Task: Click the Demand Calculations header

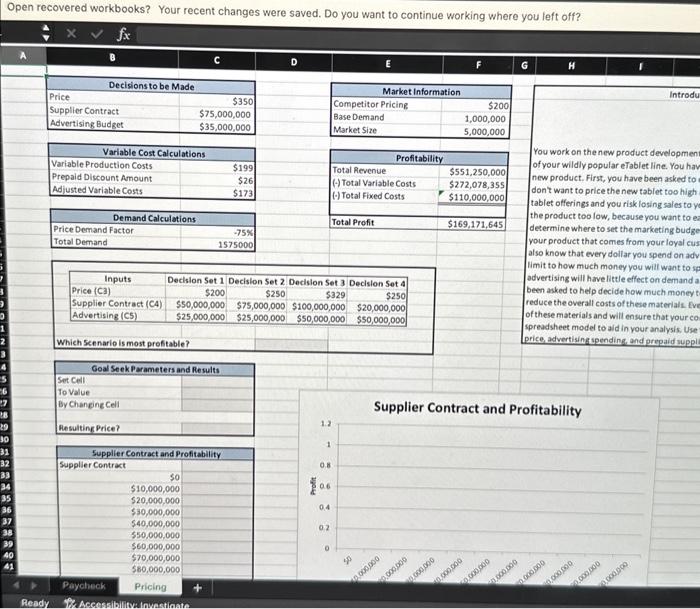Action: 154,218
